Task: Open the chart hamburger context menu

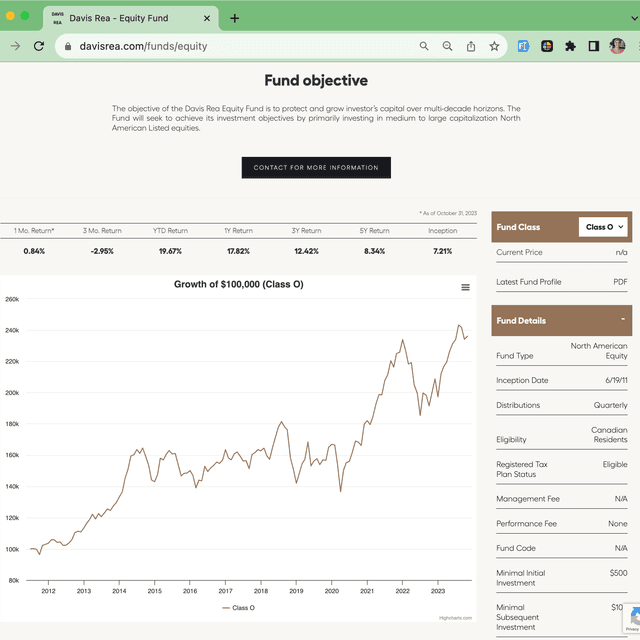Action: coord(465,287)
